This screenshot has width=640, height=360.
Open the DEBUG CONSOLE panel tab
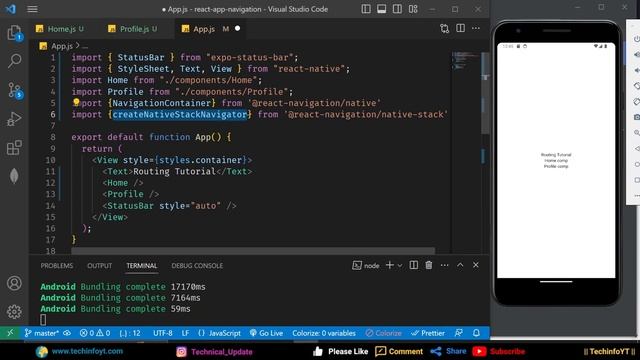pyautogui.click(x=197, y=265)
